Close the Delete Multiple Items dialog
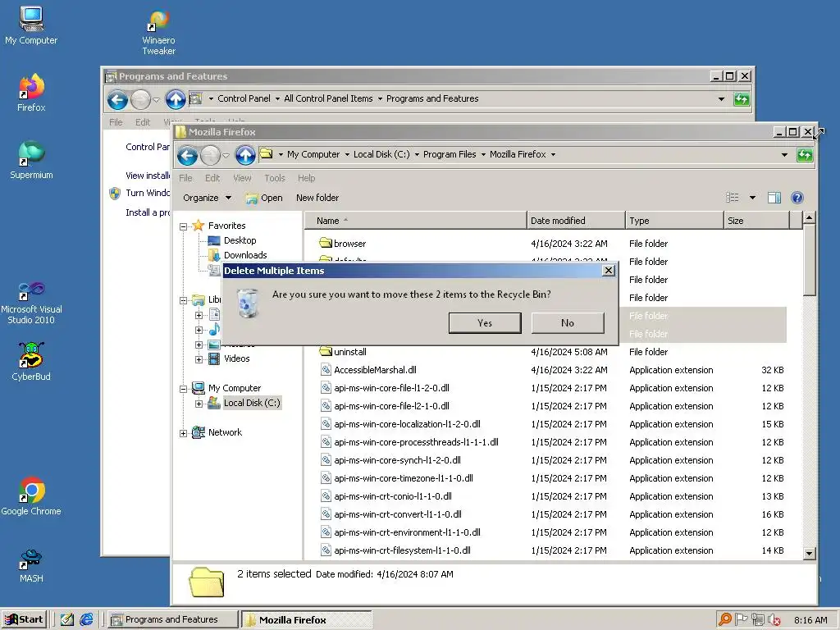The height and width of the screenshot is (630, 840). point(609,271)
